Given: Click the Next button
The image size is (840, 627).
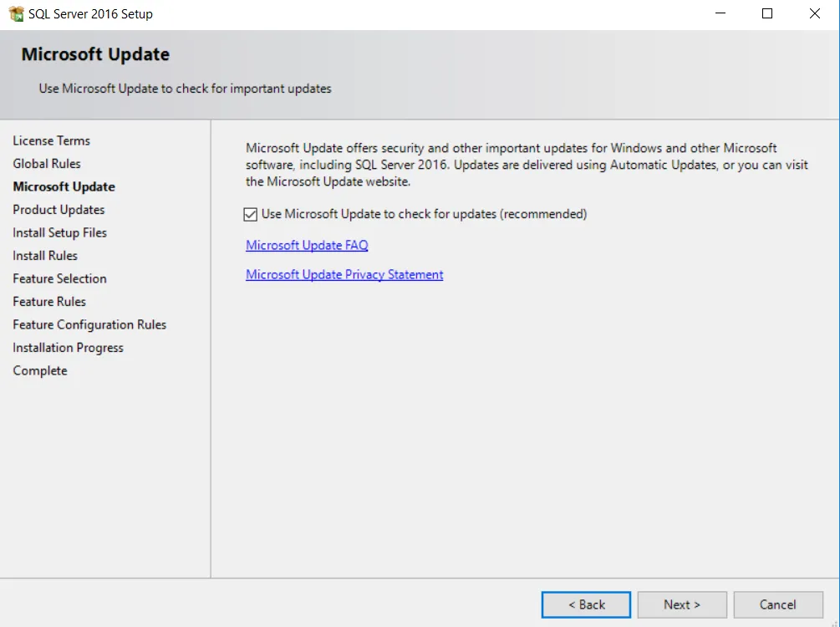Looking at the screenshot, I should click(682, 604).
